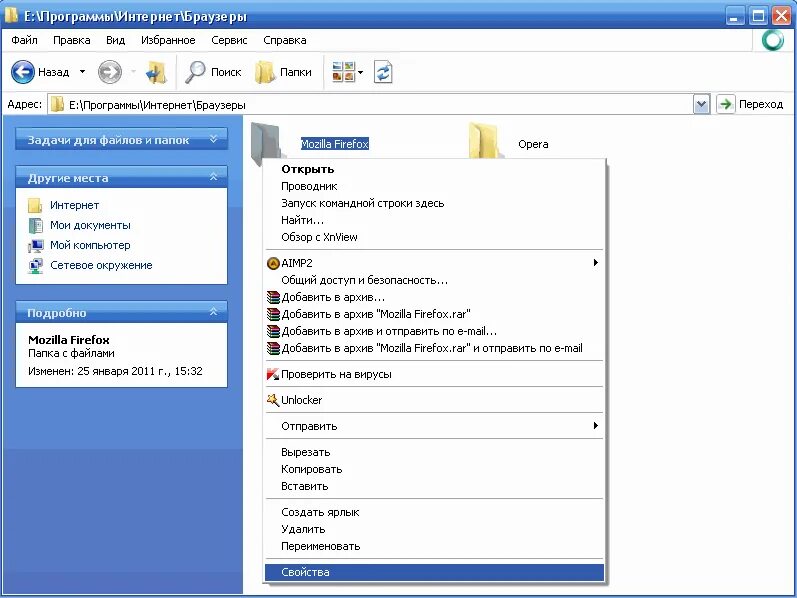Open the Правка menu
This screenshot has height=598, width=797.
coord(72,40)
